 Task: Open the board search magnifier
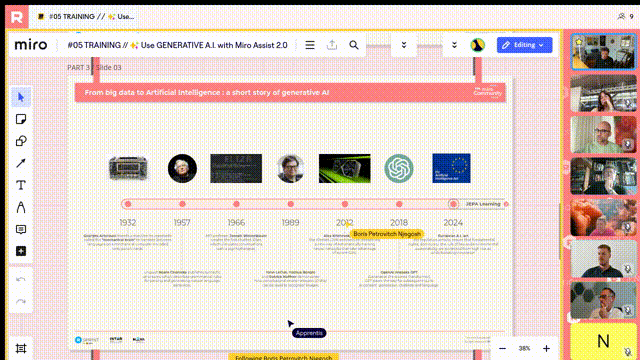pyautogui.click(x=354, y=45)
